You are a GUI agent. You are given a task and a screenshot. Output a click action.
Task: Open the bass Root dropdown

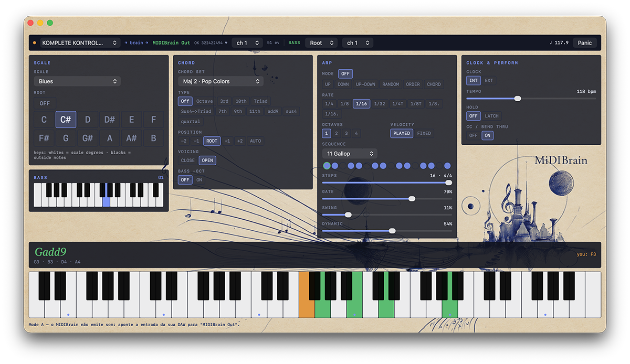321,43
